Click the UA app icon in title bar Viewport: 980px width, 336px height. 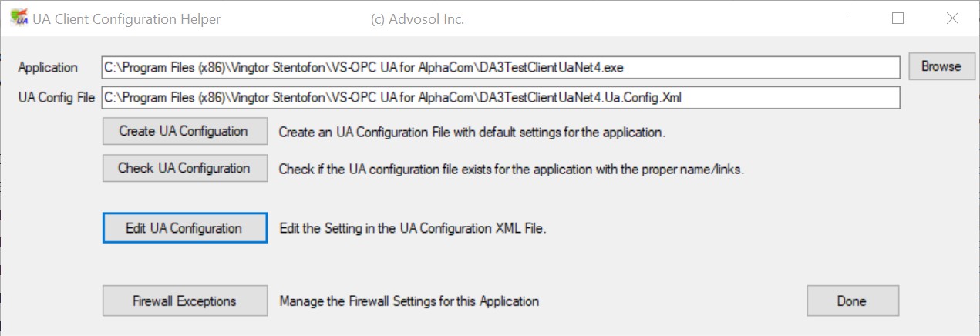[x=19, y=18]
